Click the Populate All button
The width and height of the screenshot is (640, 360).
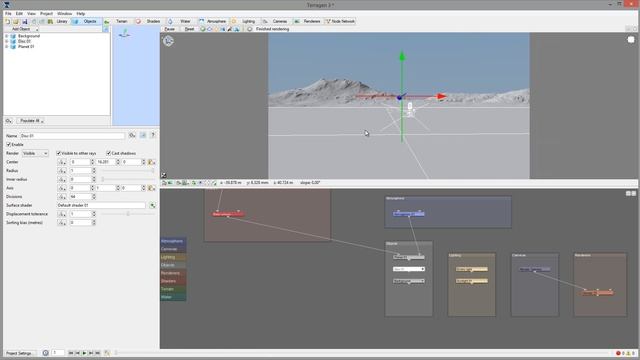[x=31, y=121]
